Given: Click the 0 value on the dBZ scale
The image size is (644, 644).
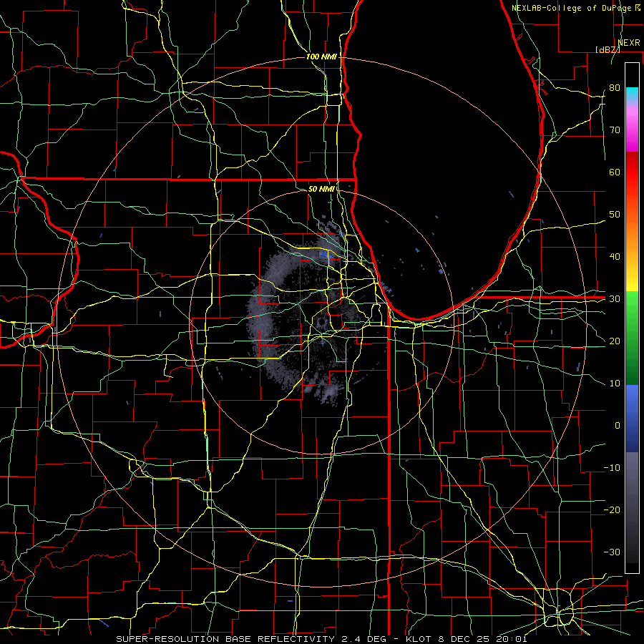Looking at the screenshot, I should pos(618,426).
